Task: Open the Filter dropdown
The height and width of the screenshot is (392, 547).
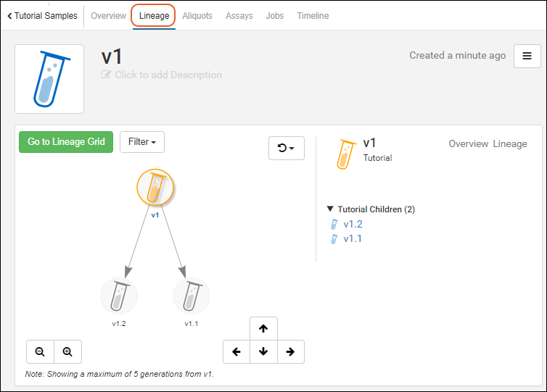Action: coord(141,142)
